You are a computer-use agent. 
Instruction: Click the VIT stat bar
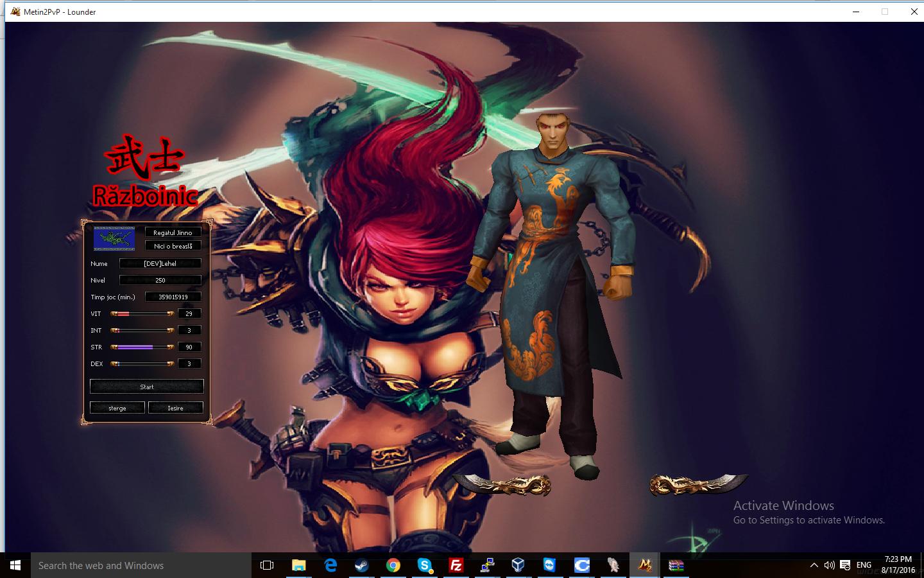(x=142, y=313)
